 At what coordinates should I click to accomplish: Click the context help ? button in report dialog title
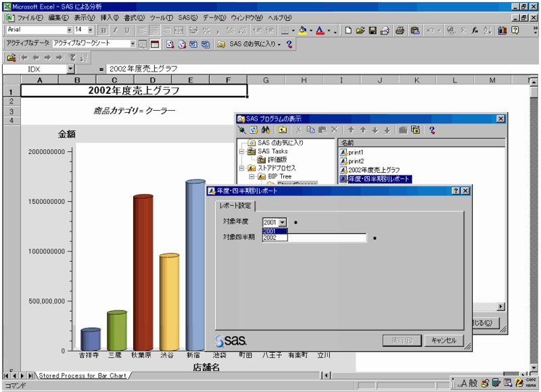point(456,191)
